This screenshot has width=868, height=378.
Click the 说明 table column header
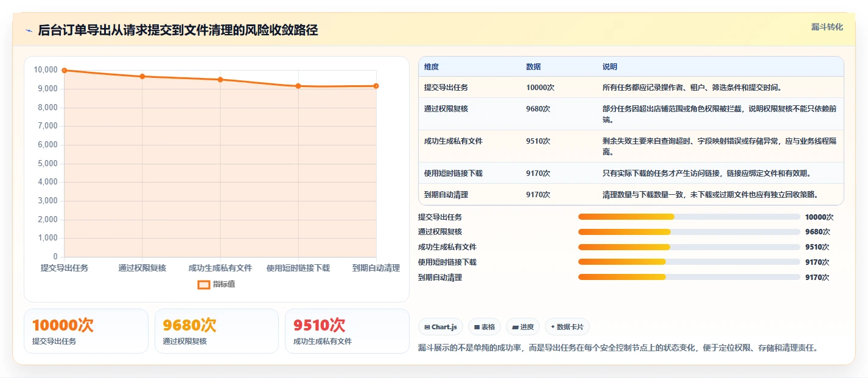[610, 67]
